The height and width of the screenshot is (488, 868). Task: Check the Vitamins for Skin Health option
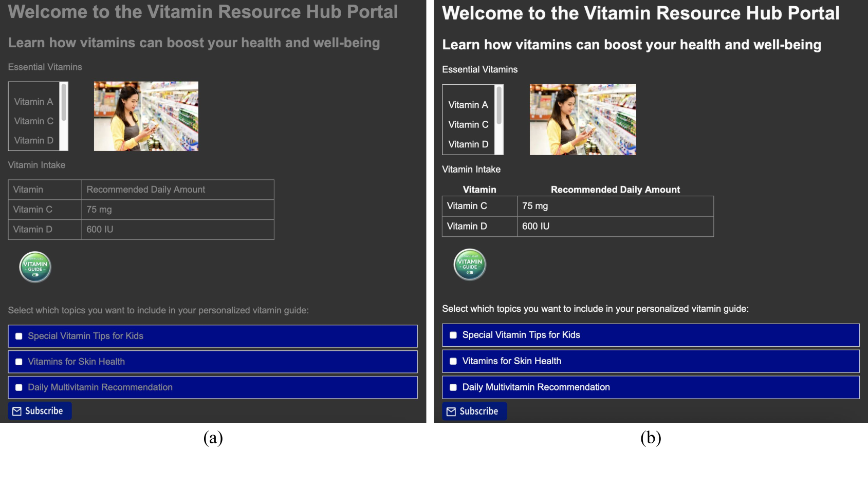pos(19,361)
